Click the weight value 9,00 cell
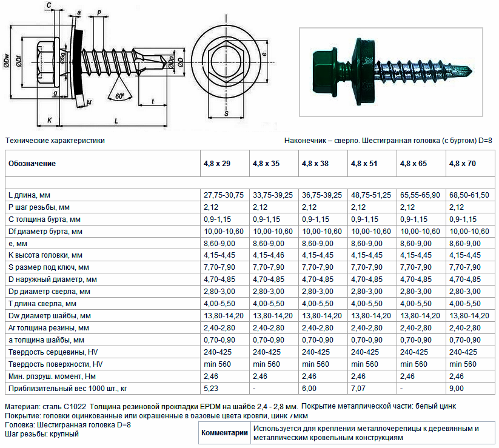This screenshot has width=499, height=448. 455,388
